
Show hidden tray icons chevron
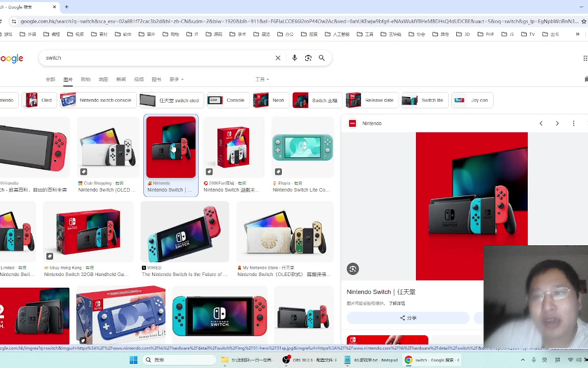point(523,360)
